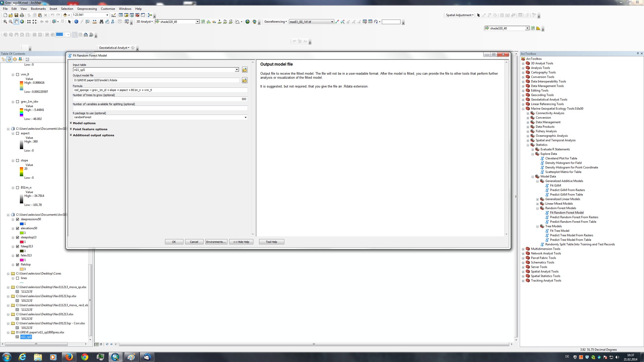Open the ArcToolbox window toolbar icon

(137, 15)
